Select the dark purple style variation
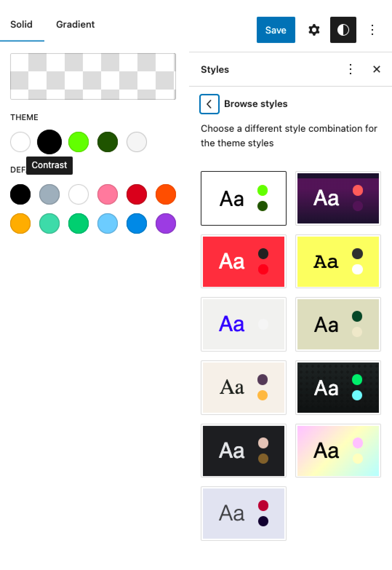Viewport: 392px width, 570px height. pyautogui.click(x=338, y=198)
